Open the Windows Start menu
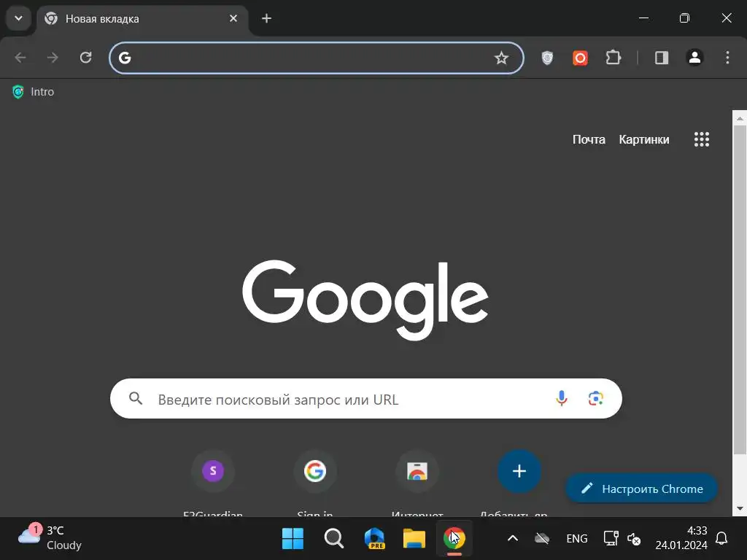 [293, 539]
